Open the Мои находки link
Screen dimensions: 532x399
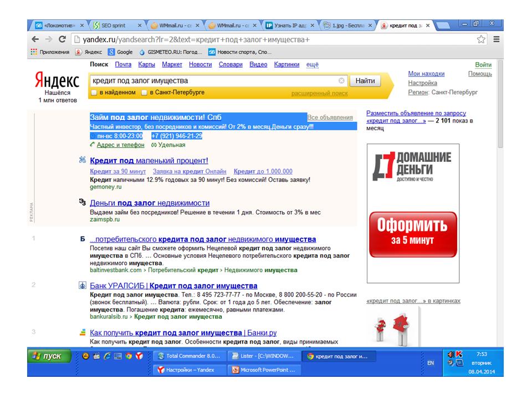pyautogui.click(x=426, y=74)
